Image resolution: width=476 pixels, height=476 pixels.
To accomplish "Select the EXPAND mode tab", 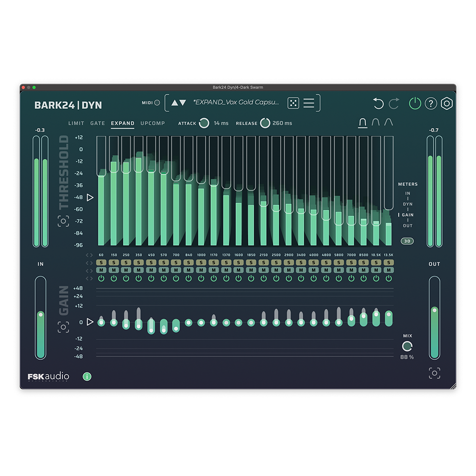I will [x=123, y=123].
